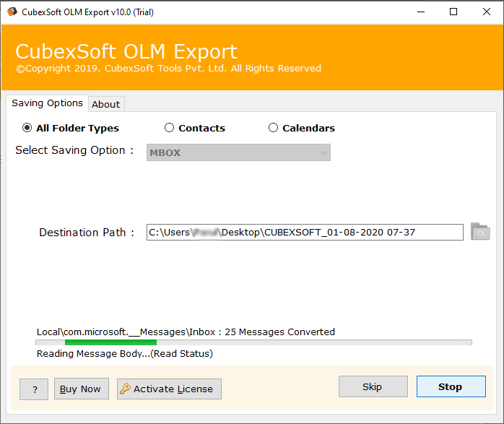The image size is (504, 424).
Task: Select the All Folder Types radio button
Action: (27, 128)
